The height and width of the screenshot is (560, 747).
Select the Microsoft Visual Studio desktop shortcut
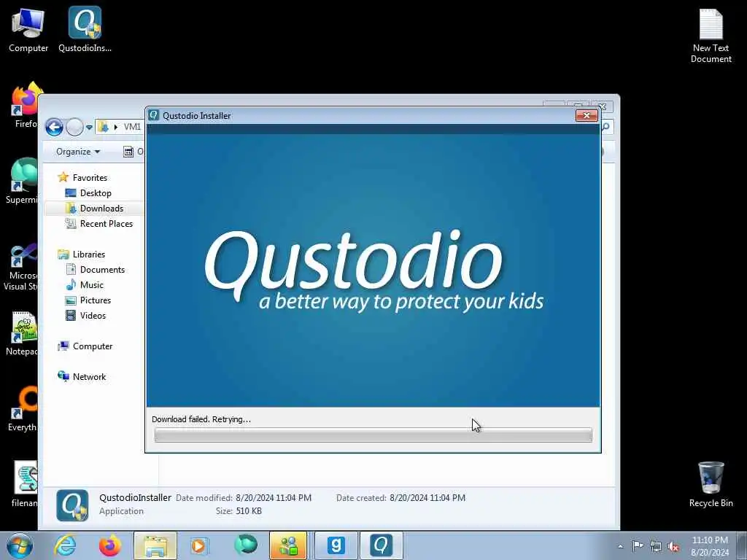click(21, 267)
